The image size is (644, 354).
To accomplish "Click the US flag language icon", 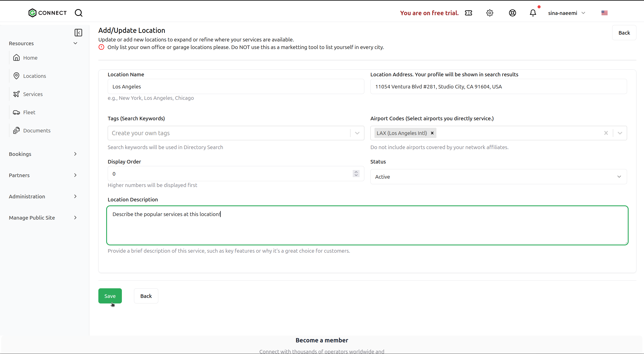I will (604, 13).
